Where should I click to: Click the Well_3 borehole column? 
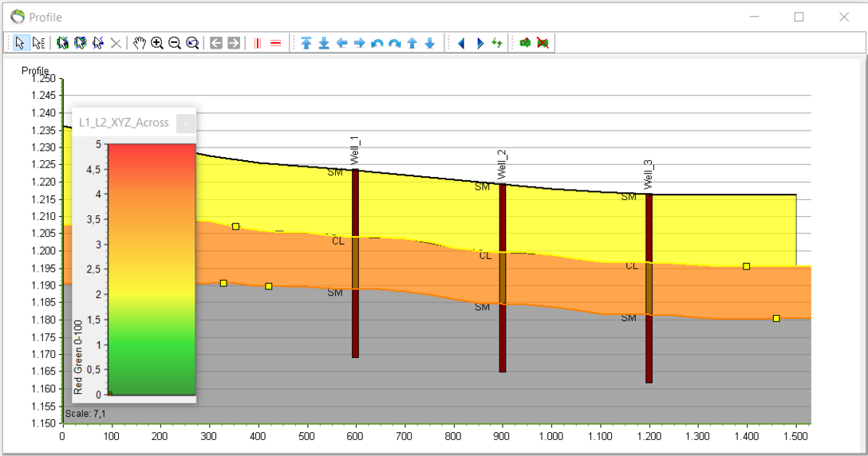coord(649,289)
